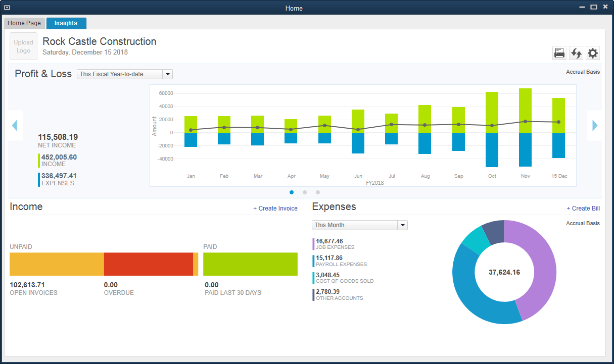
Task: Click the Create Invoice link
Action: click(x=275, y=208)
